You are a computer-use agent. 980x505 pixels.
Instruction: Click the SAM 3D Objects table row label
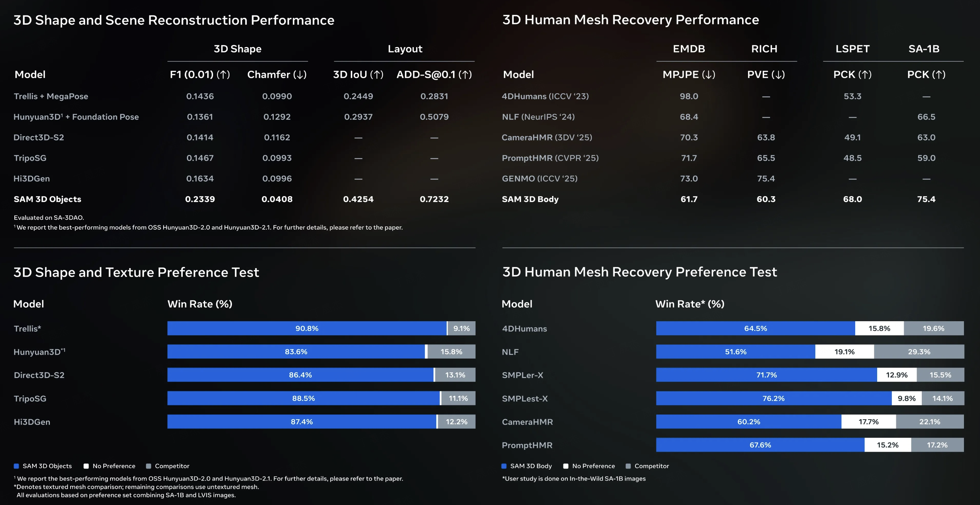[x=47, y=199]
